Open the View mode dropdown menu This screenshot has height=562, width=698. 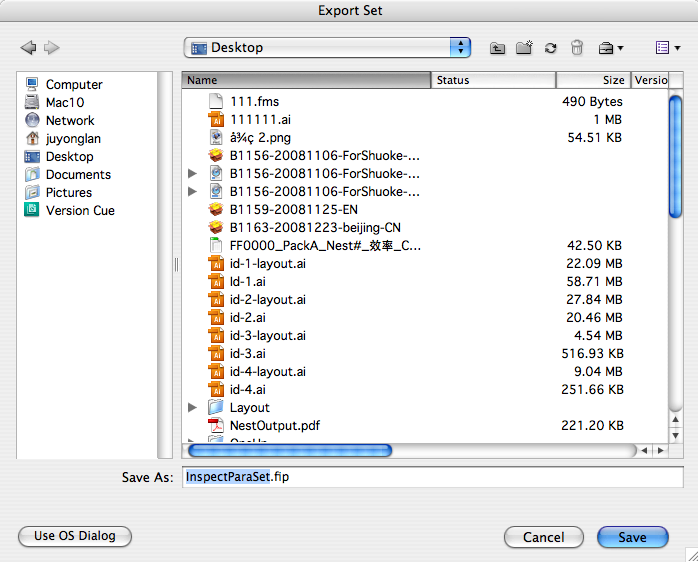pyautogui.click(x=667, y=48)
